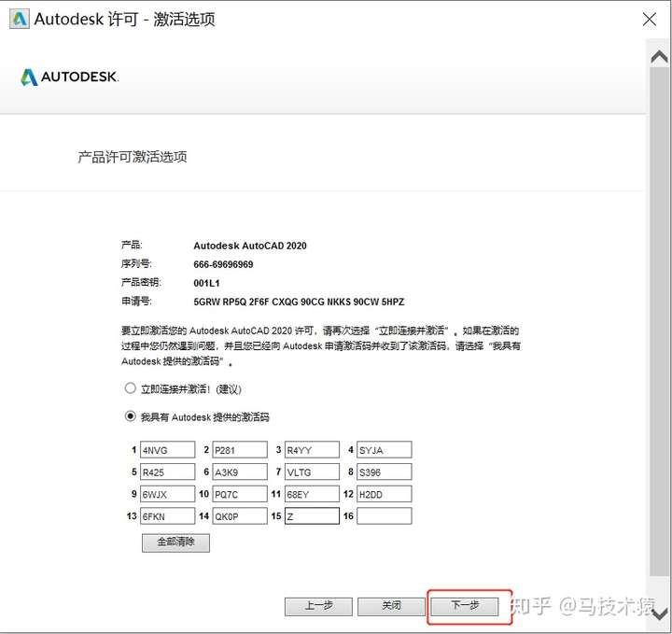Screen dimensions: 672x634
Task: Click activation code field 9 containing 6WJX
Action: 168,494
